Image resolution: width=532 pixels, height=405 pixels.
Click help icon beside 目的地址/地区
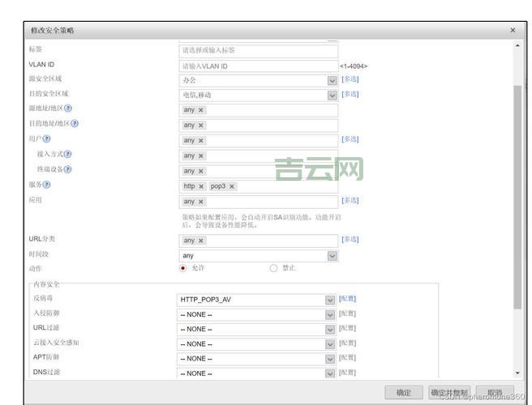75,124
